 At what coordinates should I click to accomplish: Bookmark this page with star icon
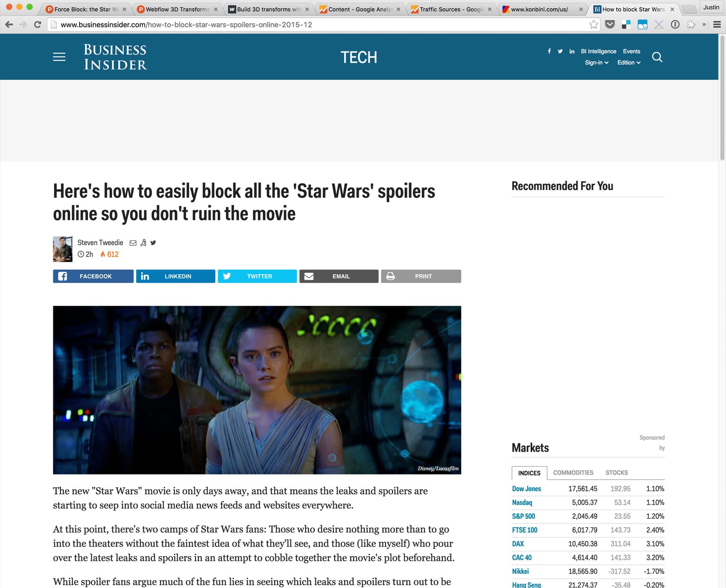pyautogui.click(x=593, y=24)
